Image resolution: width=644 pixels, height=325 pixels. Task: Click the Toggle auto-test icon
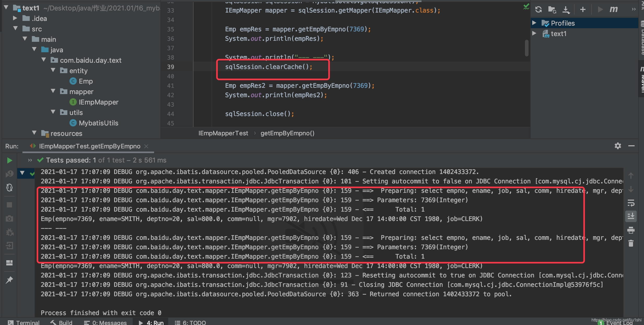[x=9, y=188]
